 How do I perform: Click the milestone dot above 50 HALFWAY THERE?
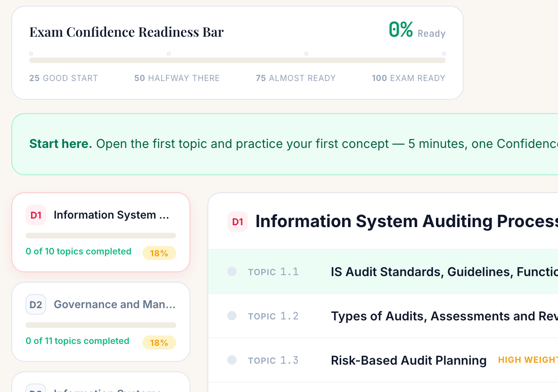coord(169,54)
